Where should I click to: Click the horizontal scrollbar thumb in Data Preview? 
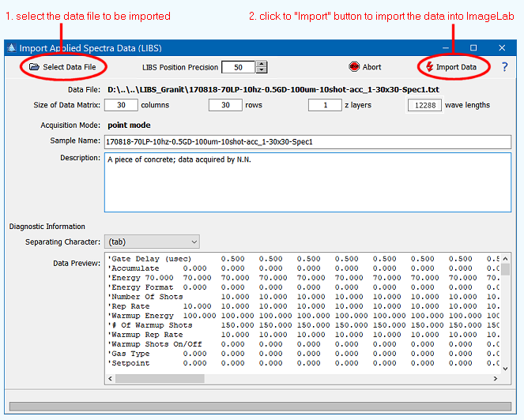click(x=160, y=379)
